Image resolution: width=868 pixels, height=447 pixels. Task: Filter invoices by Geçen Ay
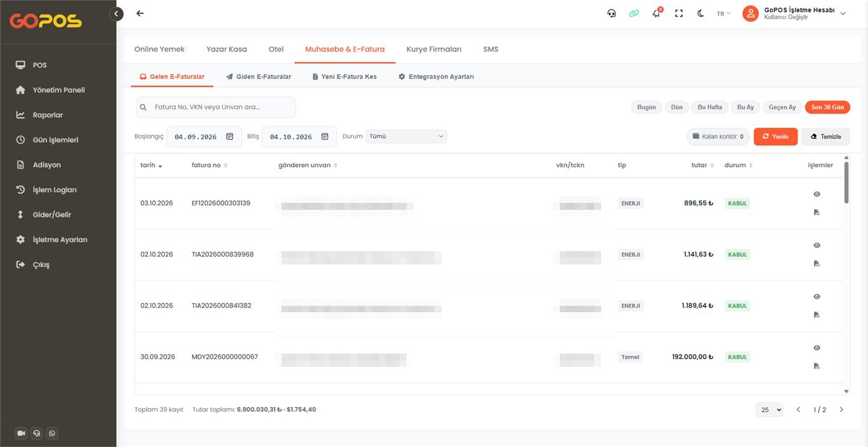[x=782, y=107]
